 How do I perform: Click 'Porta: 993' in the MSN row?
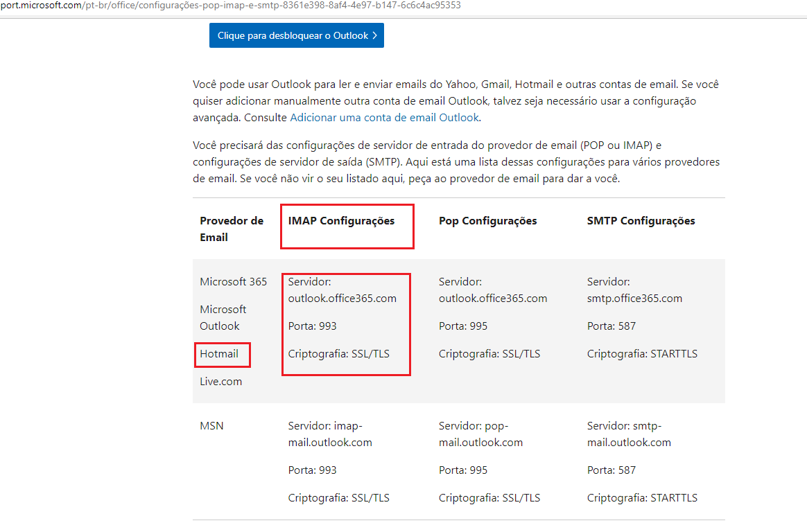tap(313, 470)
